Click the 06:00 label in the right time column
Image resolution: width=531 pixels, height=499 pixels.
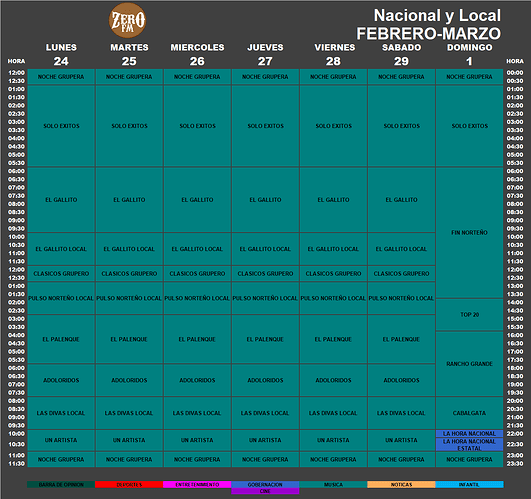(515, 171)
